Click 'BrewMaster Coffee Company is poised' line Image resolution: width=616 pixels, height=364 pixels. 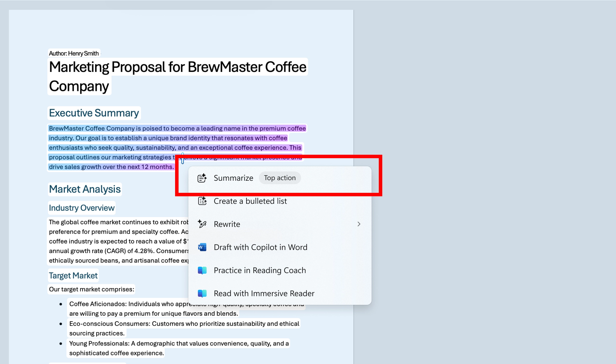click(177, 128)
